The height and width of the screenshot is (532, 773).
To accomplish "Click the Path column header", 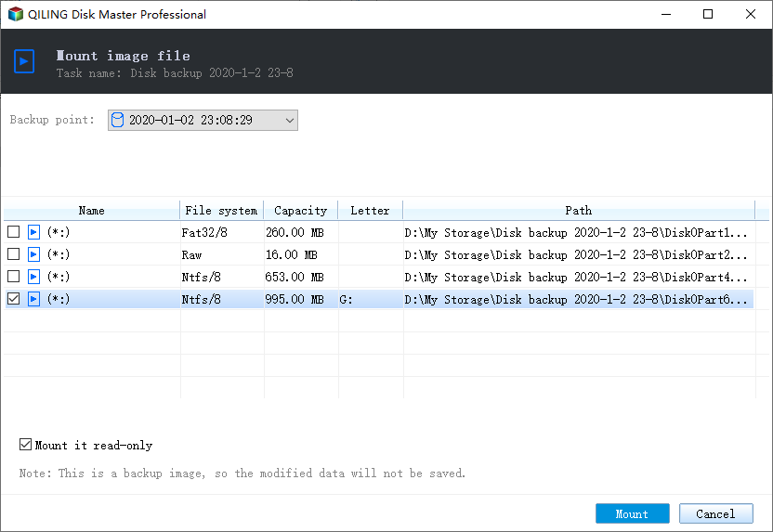I will 579,211.
